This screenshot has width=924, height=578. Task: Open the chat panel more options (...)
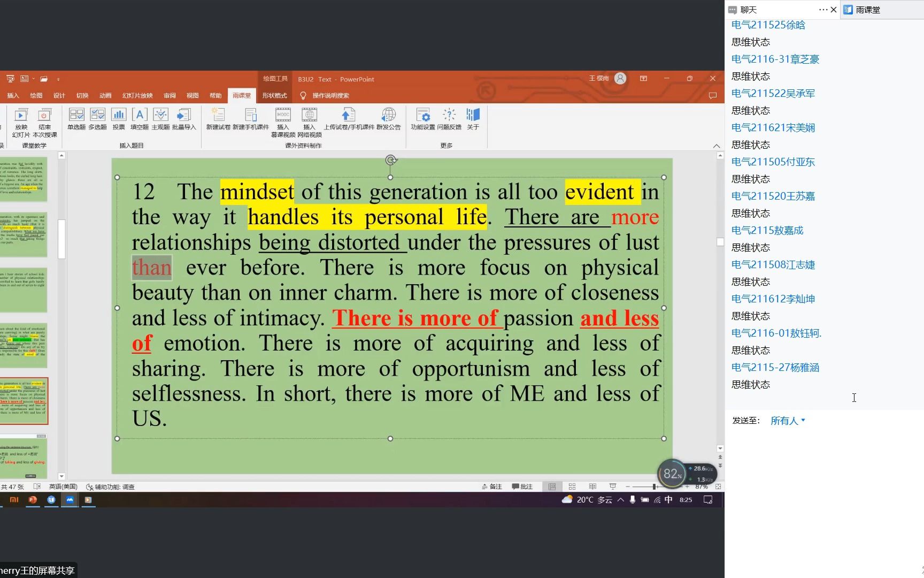click(823, 10)
